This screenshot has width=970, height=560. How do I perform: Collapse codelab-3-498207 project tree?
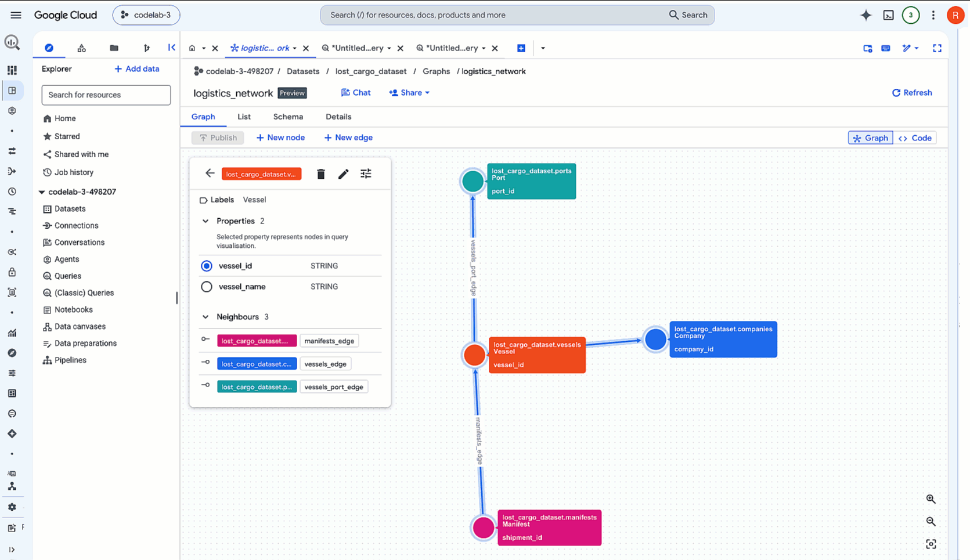(42, 192)
